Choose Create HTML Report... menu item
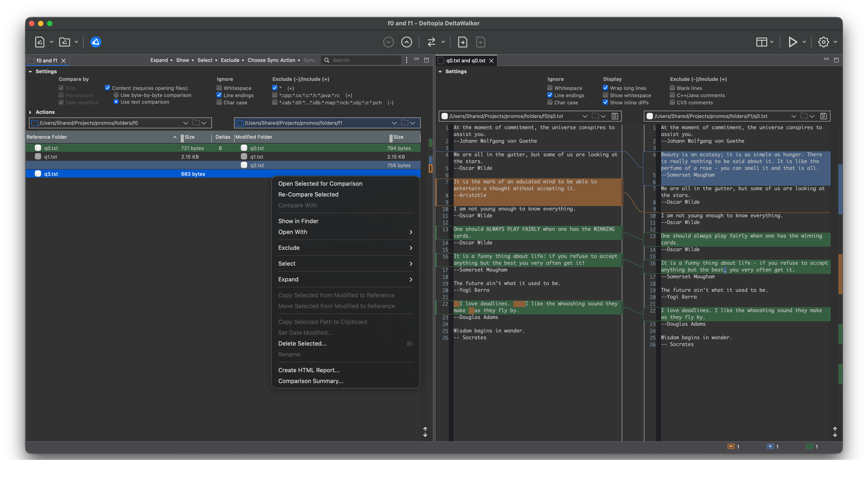 point(345,370)
